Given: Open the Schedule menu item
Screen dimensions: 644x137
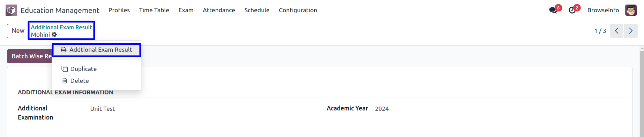Looking at the screenshot, I should (257, 10).
